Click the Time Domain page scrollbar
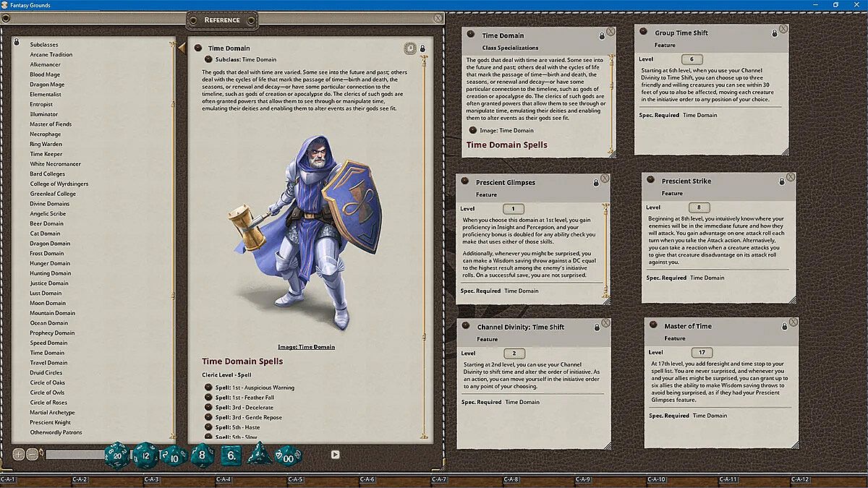The height and width of the screenshot is (488, 868). 425,246
